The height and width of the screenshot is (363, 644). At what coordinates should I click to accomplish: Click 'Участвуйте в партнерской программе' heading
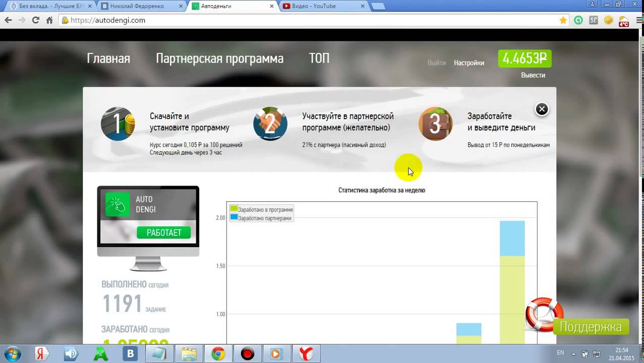tap(348, 122)
